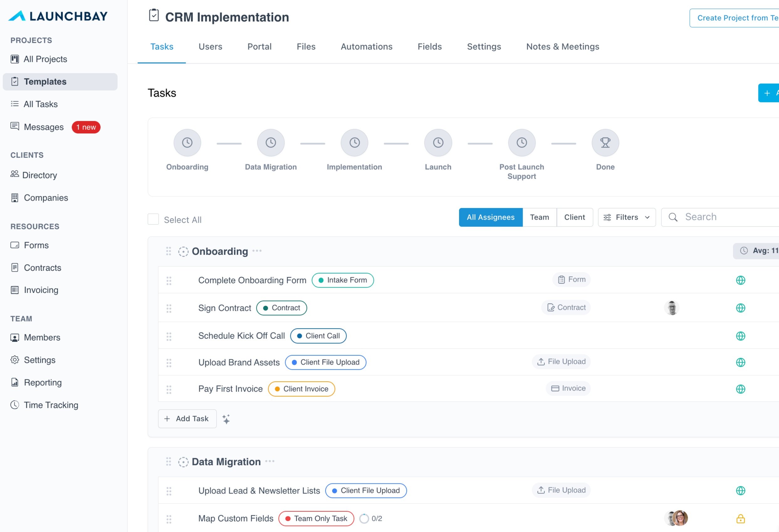This screenshot has height=532, width=779.
Task: Open the Data Migration section three-dot menu
Action: 269,461
